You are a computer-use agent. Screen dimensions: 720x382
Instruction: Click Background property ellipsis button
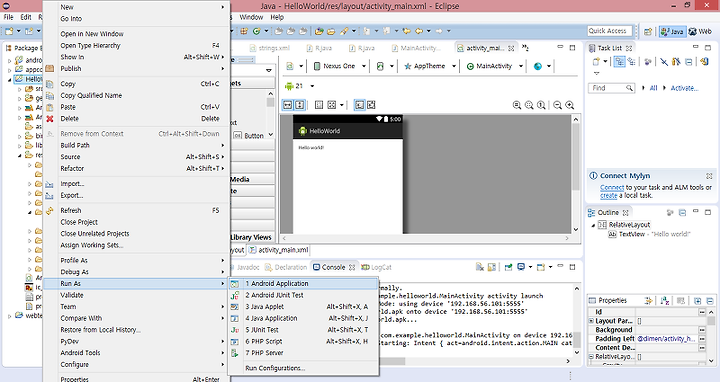point(702,330)
